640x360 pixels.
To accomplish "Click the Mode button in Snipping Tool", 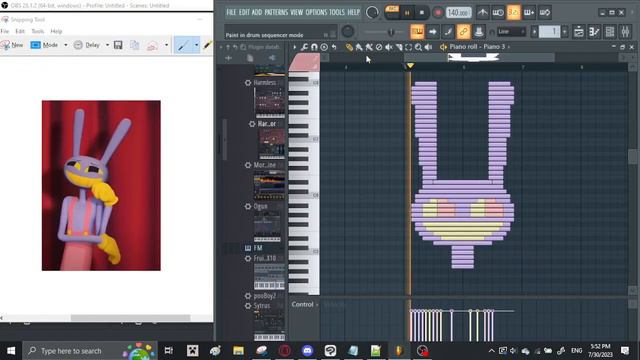I will coord(45,45).
